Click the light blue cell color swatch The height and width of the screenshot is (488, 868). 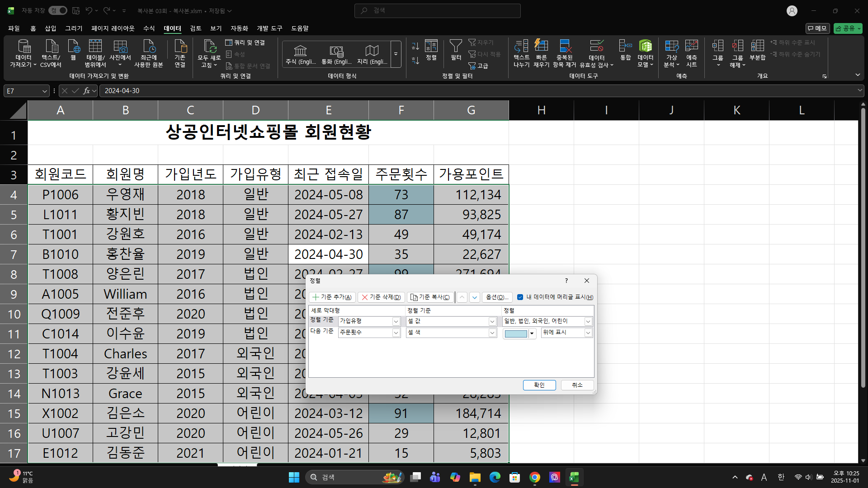point(516,333)
